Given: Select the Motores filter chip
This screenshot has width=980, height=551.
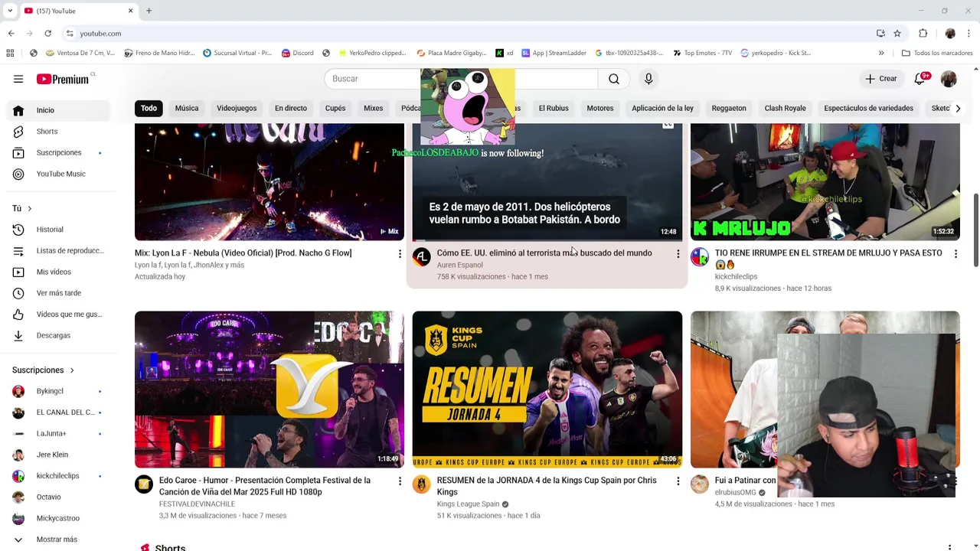Looking at the screenshot, I should [x=600, y=108].
